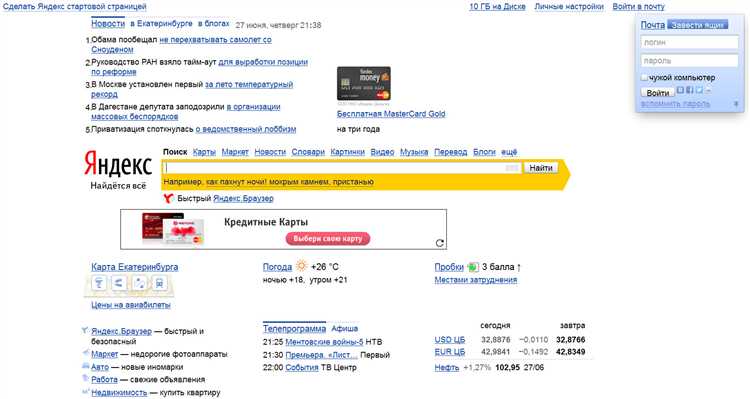Image resolution: width=750 pixels, height=399 pixels.
Task: Collapse the mail login panel arrow
Action: click(736, 104)
